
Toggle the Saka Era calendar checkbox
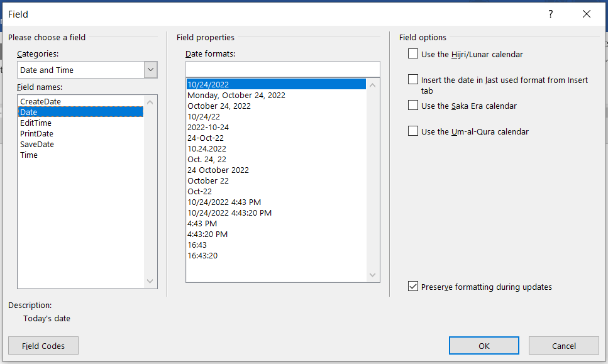(x=413, y=106)
